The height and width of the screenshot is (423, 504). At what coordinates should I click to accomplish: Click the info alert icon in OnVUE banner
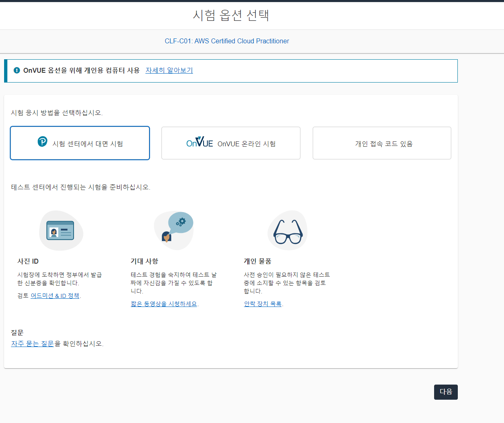(17, 70)
